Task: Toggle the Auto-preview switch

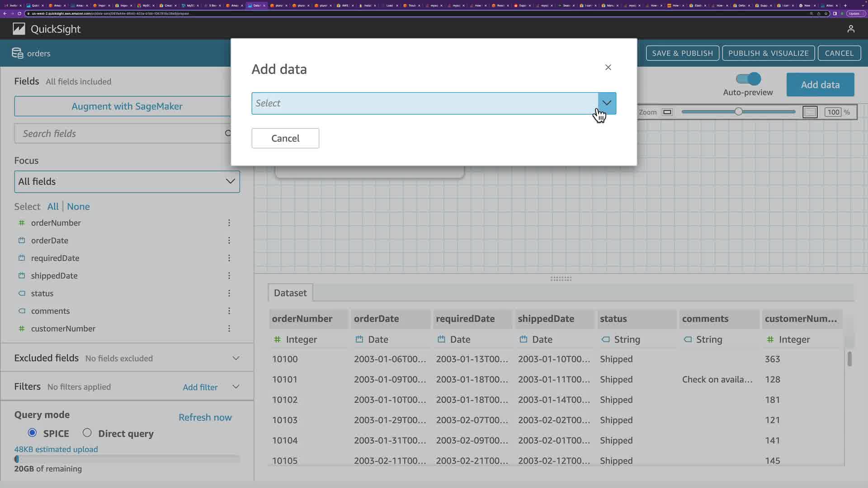Action: tap(748, 79)
